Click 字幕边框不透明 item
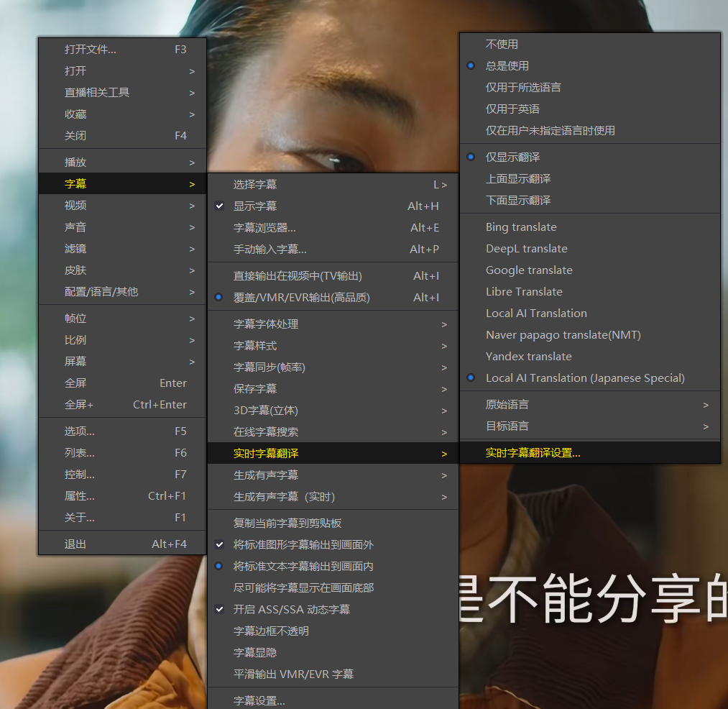The width and height of the screenshot is (728, 709). click(333, 631)
